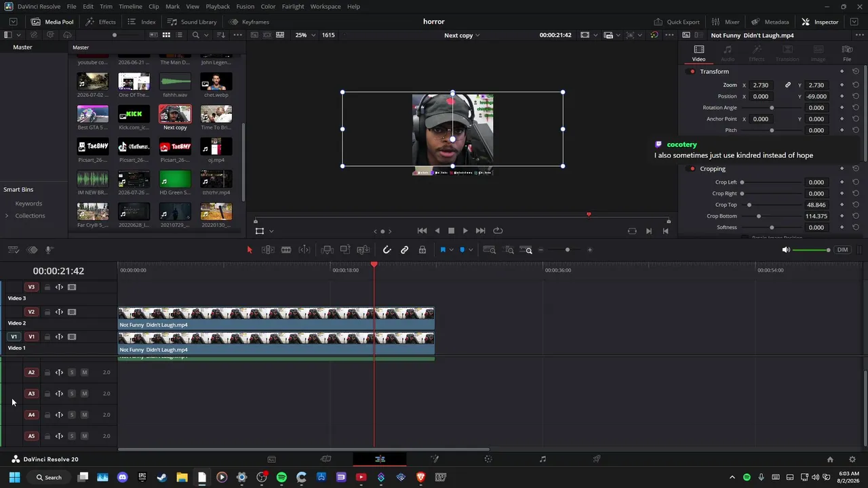Viewport: 868px width, 488px height.
Task: Mute audio track A2
Action: coord(85,372)
